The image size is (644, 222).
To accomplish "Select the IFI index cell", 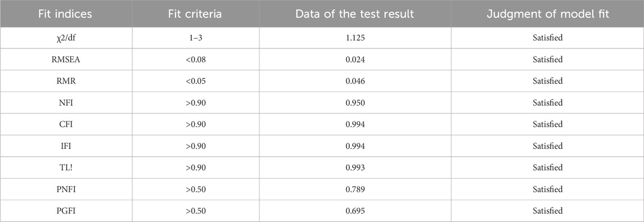I will click(66, 147).
